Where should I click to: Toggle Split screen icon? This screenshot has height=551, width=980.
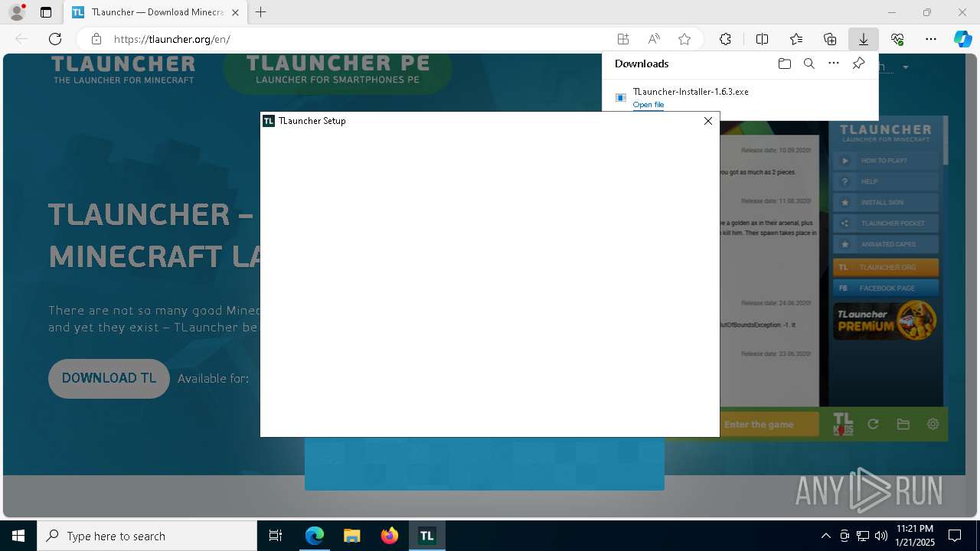(762, 39)
